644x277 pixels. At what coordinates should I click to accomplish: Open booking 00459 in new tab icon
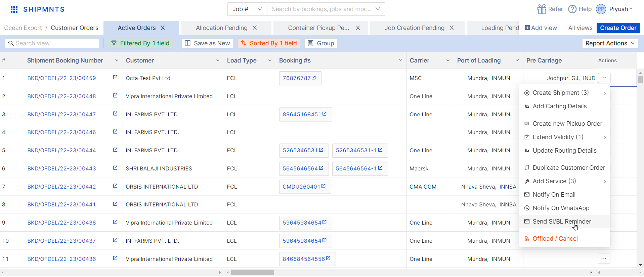[x=115, y=78]
